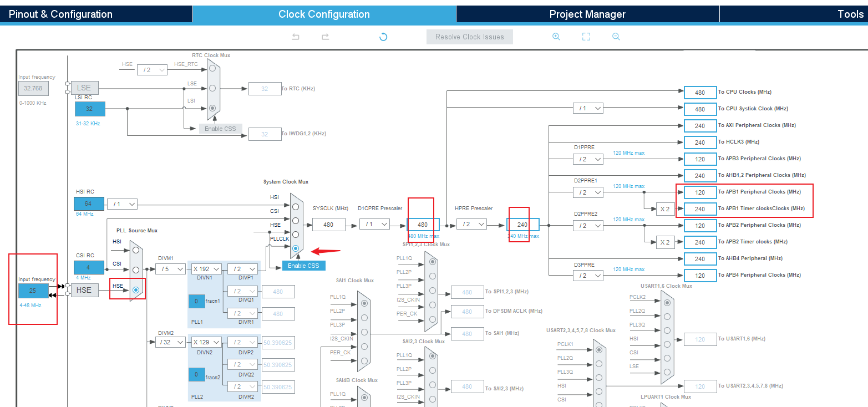Screen dimensions: 868x407
Task: Select HSI in the System Clock Mux
Action: pyautogui.click(x=296, y=206)
